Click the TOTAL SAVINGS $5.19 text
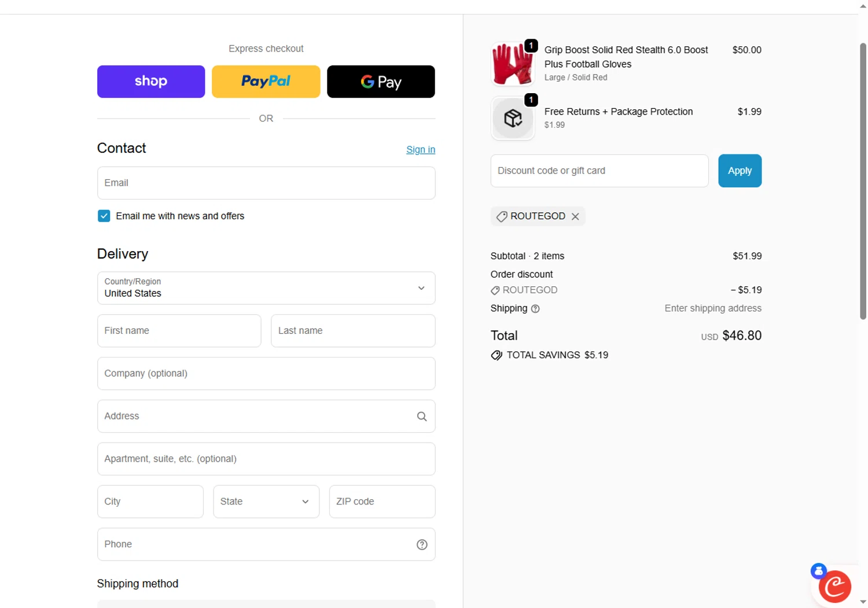The image size is (868, 608). point(557,355)
